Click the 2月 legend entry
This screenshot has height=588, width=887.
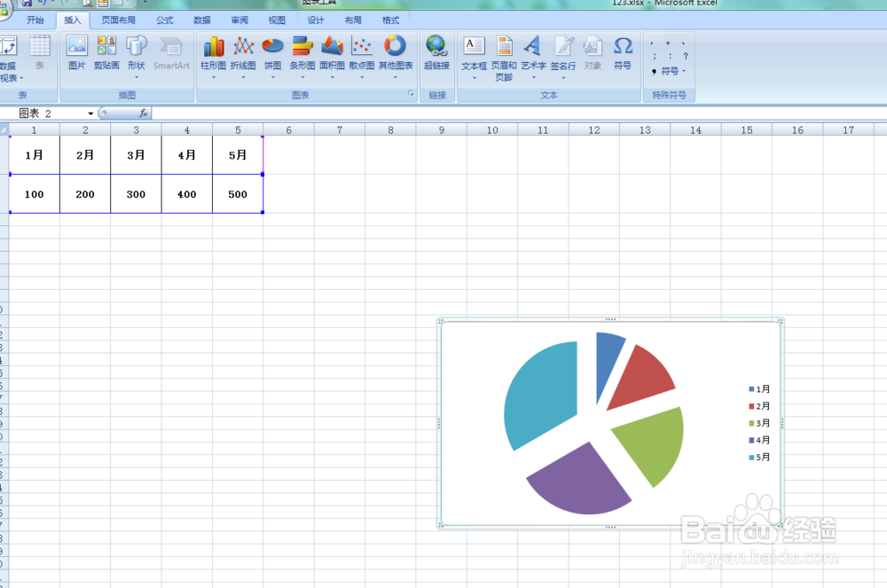click(759, 406)
